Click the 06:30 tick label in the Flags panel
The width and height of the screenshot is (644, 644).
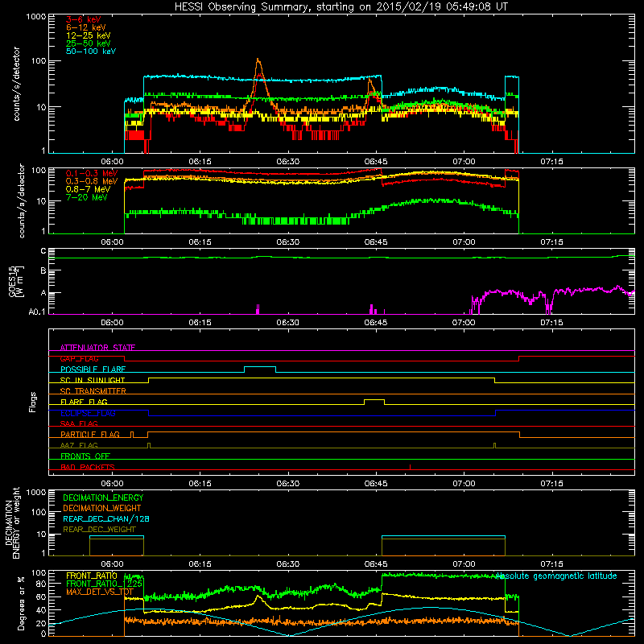click(x=288, y=484)
